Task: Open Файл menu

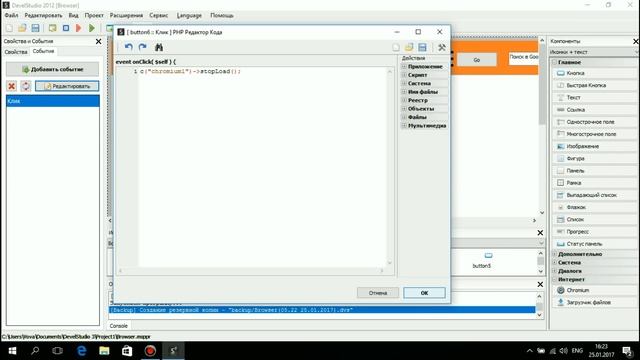Action: pyautogui.click(x=11, y=15)
